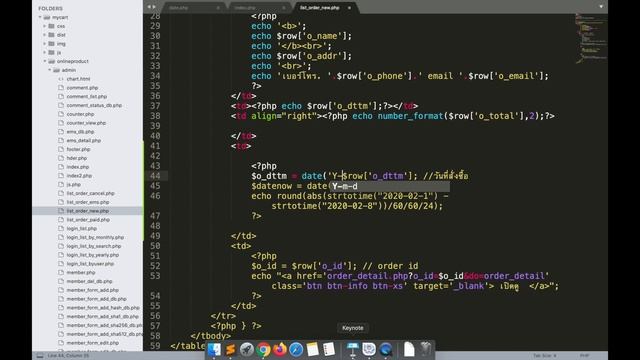Click line number 44 in gutter
640x360 pixels.
[155, 176]
